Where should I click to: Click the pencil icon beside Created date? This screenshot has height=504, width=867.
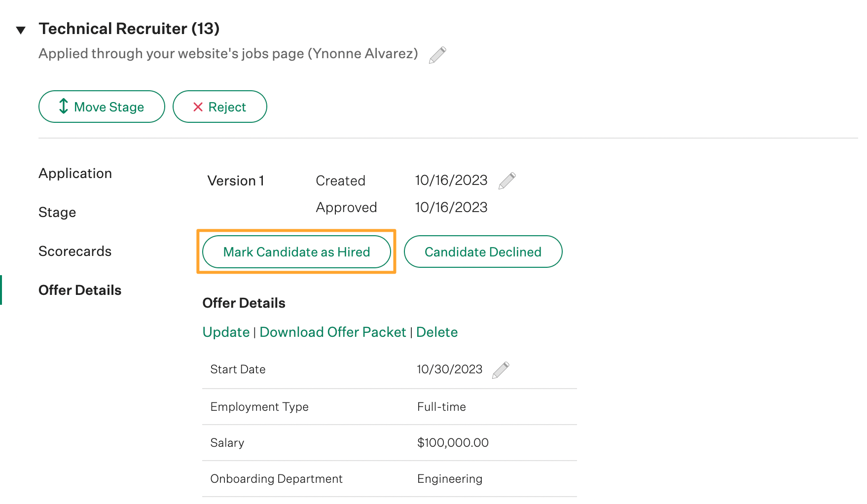(x=506, y=181)
